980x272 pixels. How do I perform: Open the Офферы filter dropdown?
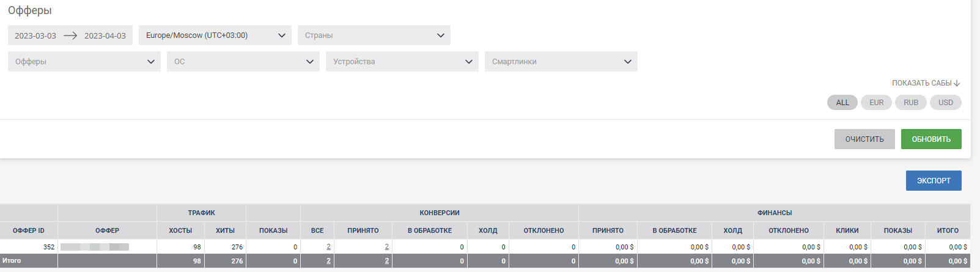[84, 62]
